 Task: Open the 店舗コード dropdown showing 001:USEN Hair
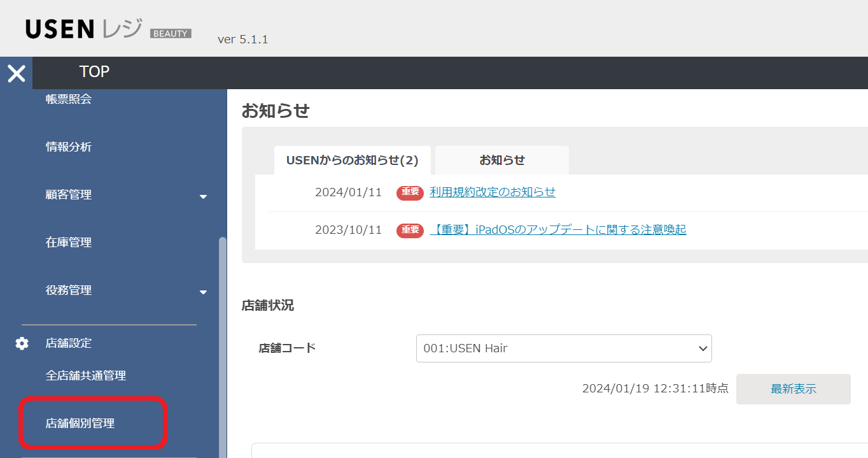[563, 348]
